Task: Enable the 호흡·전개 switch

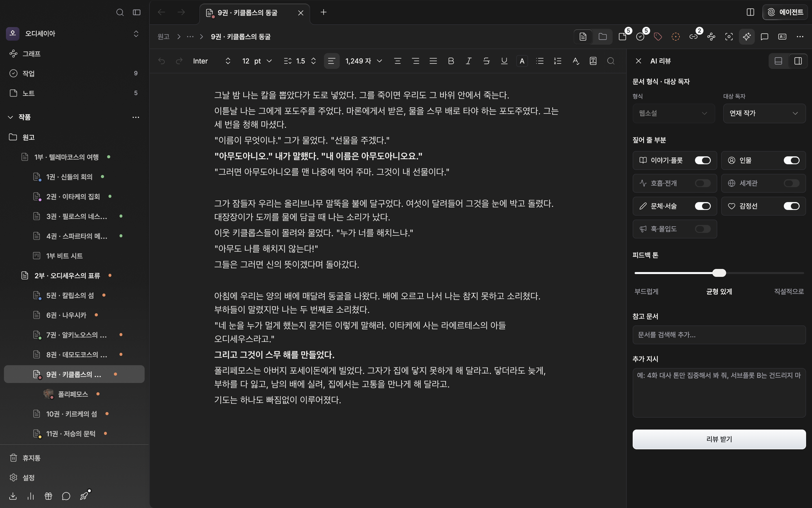Action: [703, 183]
